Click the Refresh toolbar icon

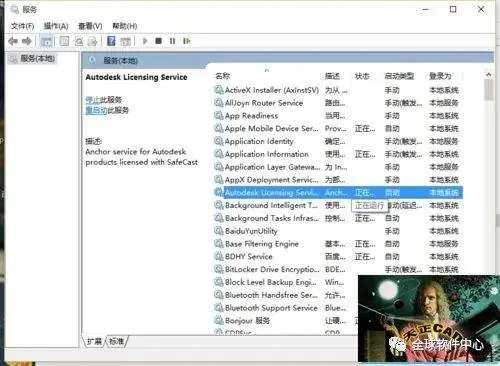click(x=79, y=41)
